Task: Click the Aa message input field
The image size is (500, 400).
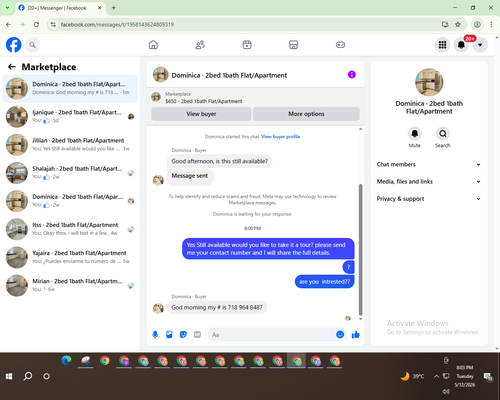Action: (272, 334)
